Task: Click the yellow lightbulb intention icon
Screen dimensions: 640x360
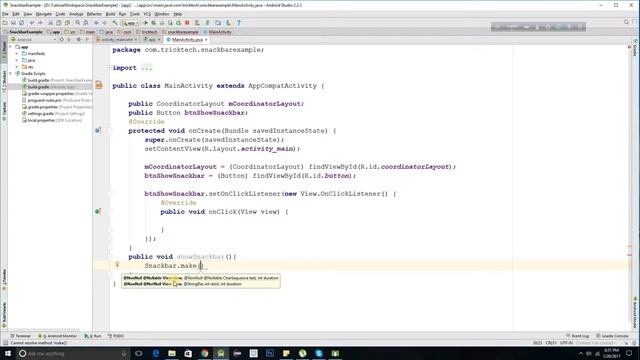Action: [117, 264]
